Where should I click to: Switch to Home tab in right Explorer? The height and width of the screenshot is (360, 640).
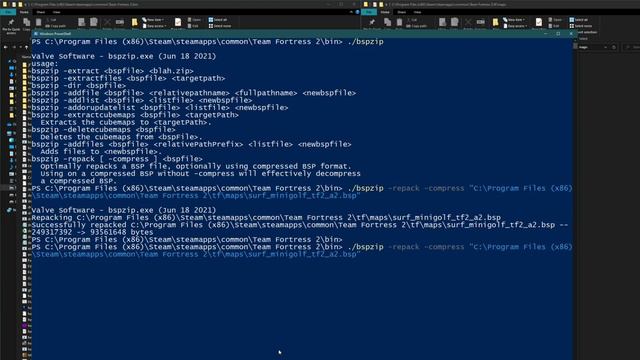385,12
